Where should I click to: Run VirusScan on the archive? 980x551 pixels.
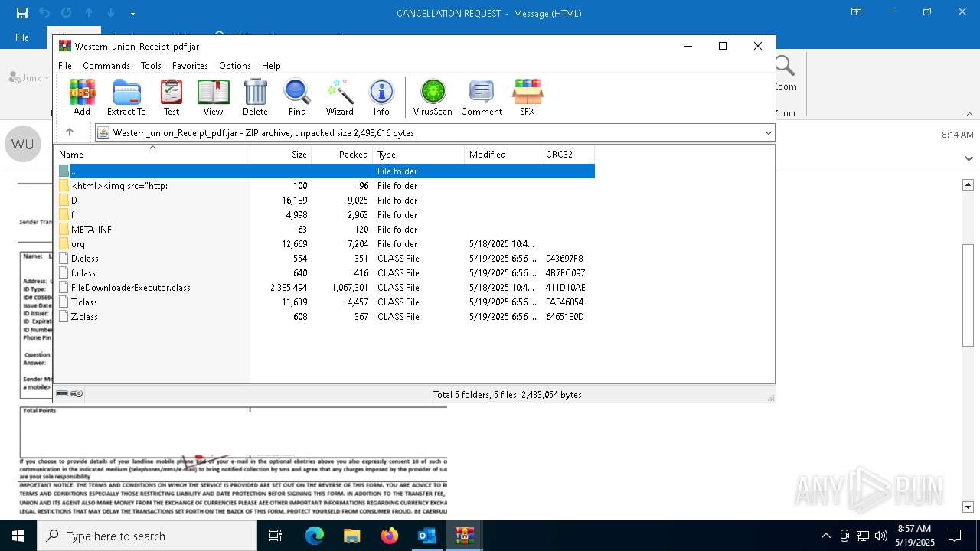(x=433, y=97)
